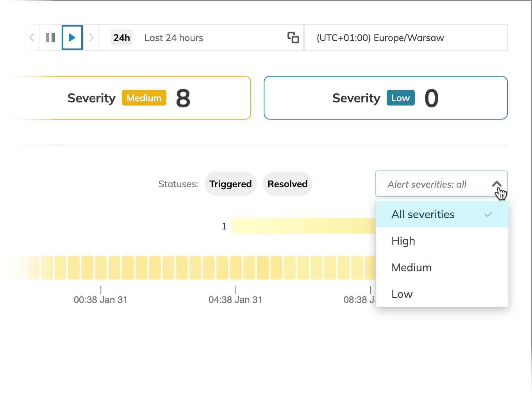Click the Statuses: label

179,184
